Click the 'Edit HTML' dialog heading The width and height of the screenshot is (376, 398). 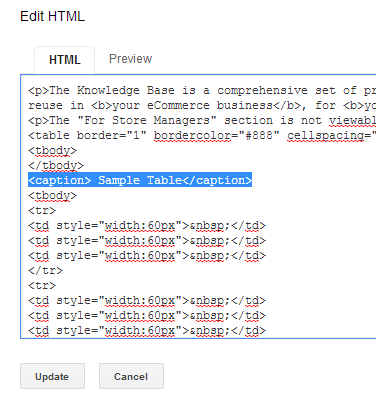pyautogui.click(x=52, y=16)
